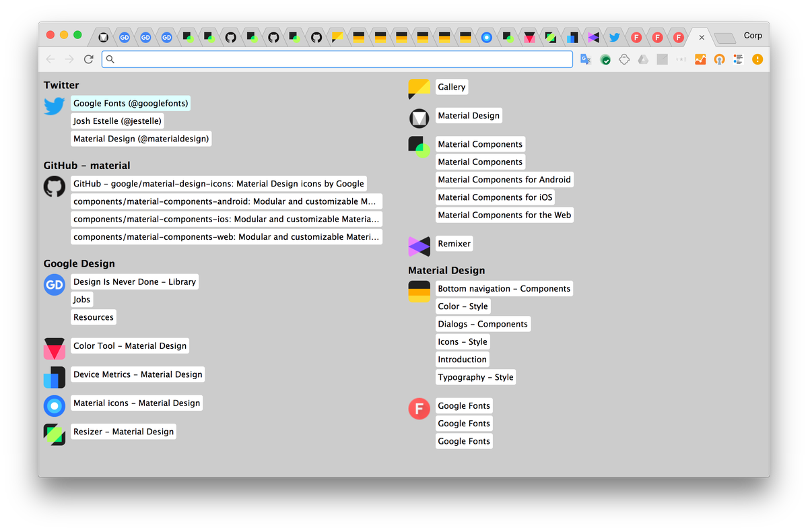Open google/material-design-icons GitHub entry
The width and height of the screenshot is (808, 532).
pos(219,183)
